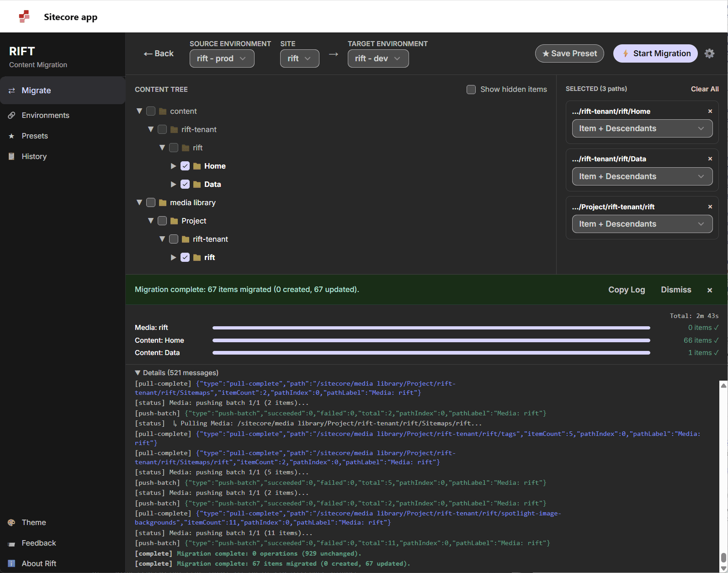Check the Project checkbox
The image size is (728, 573).
tap(162, 221)
